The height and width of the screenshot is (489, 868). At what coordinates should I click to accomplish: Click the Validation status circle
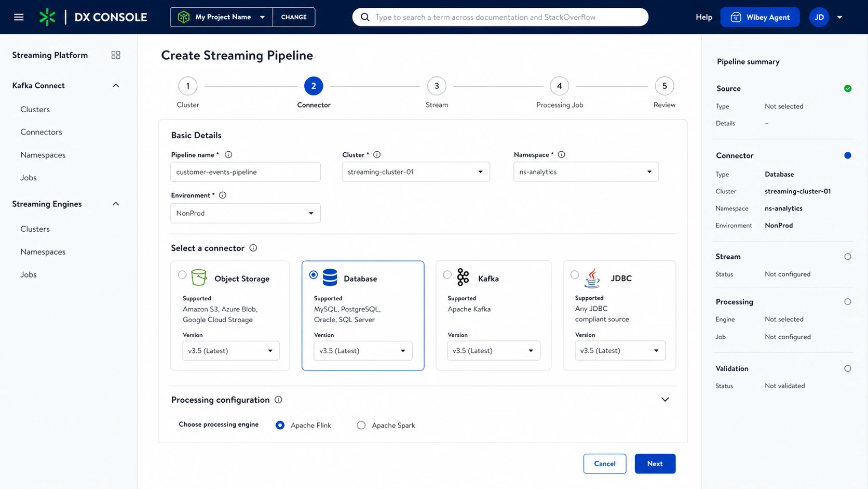(848, 368)
